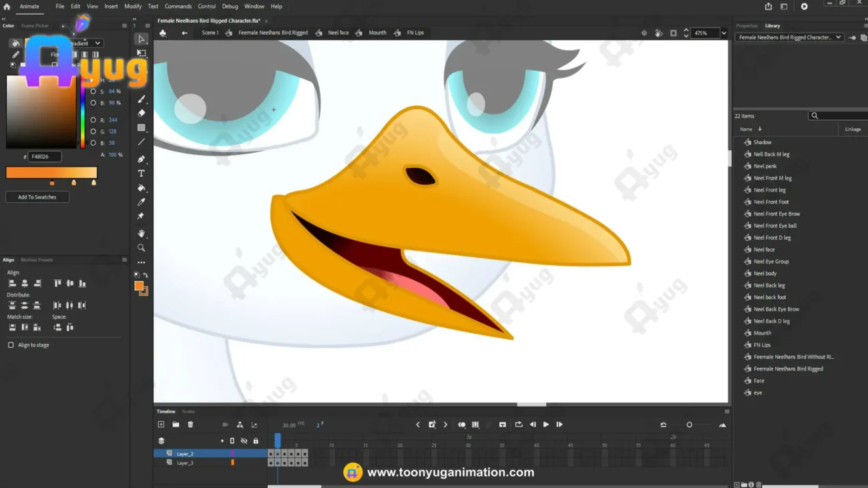Select the Paint Bucket tool

click(x=141, y=188)
